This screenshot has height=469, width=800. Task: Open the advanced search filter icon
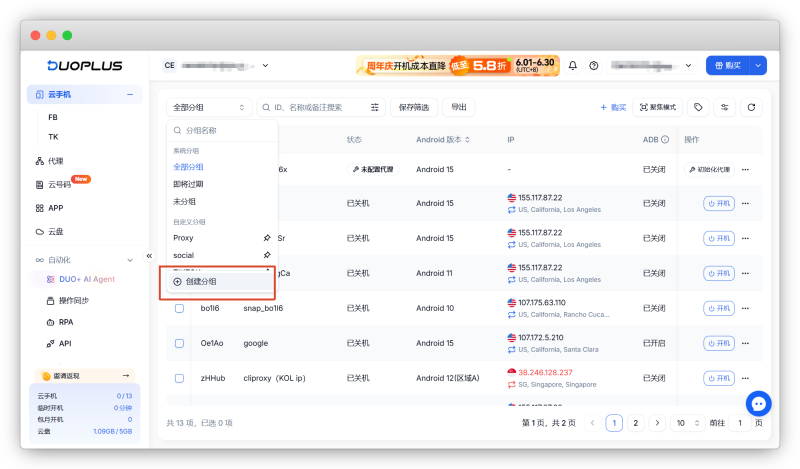pos(374,107)
